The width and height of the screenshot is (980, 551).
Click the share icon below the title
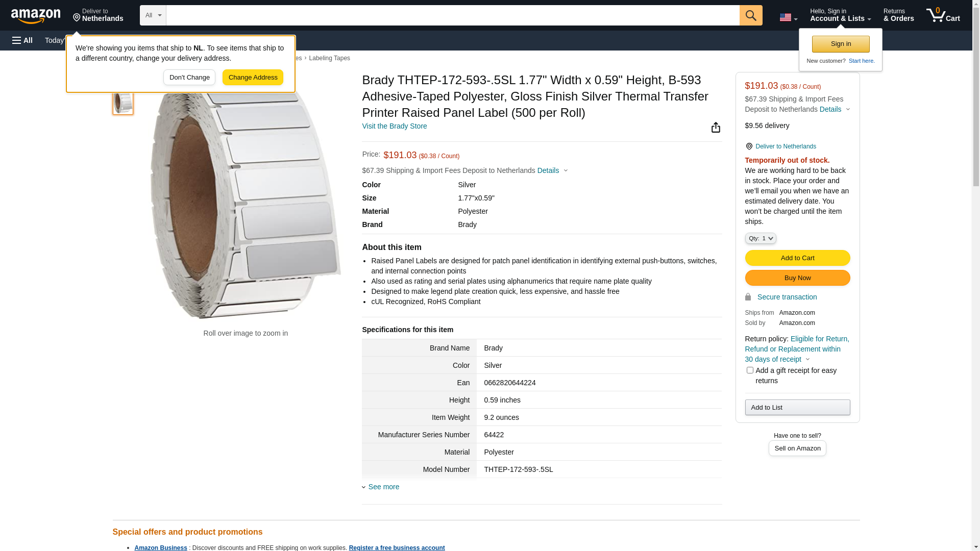pos(716,128)
